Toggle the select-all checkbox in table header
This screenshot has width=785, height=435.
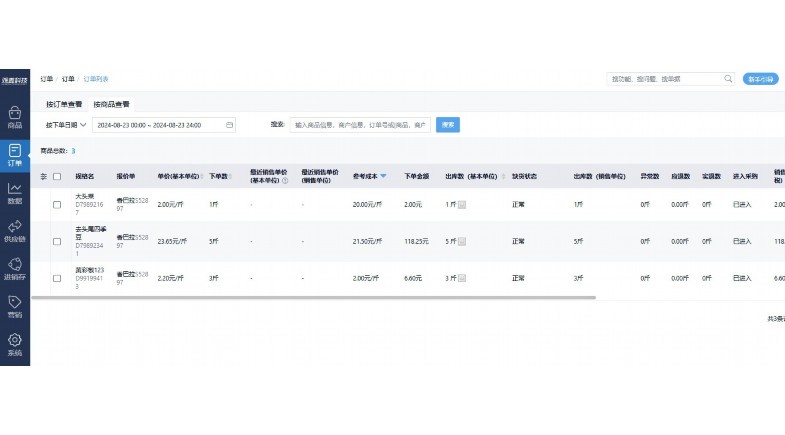coord(57,176)
